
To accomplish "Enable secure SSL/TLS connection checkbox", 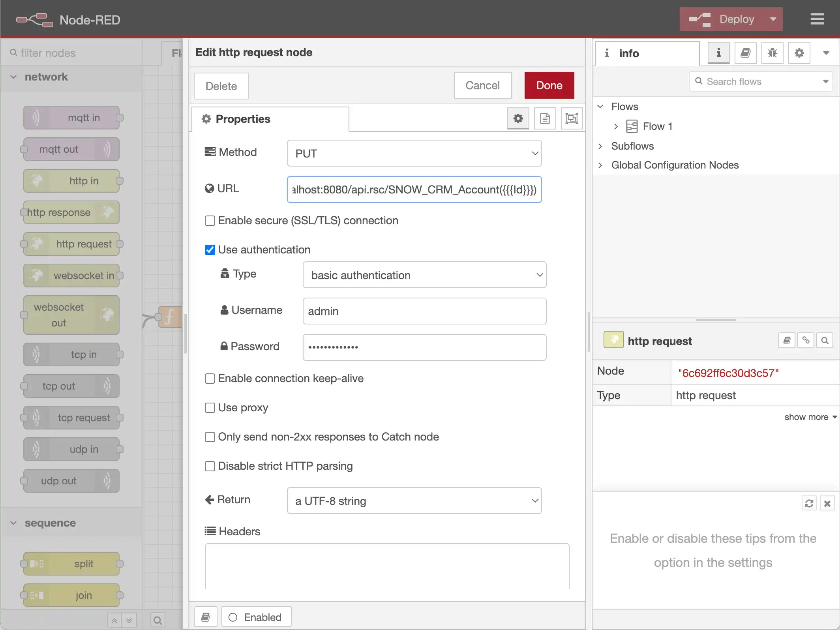I will [x=210, y=221].
